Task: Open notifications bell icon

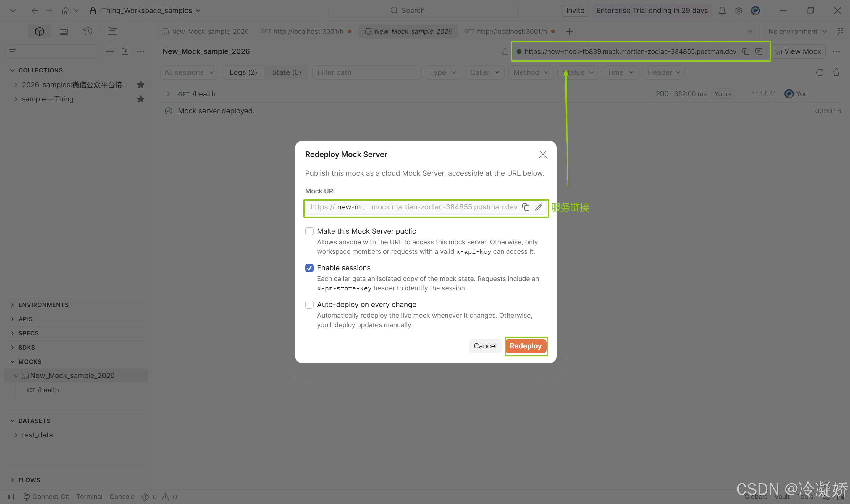Action: click(x=722, y=11)
